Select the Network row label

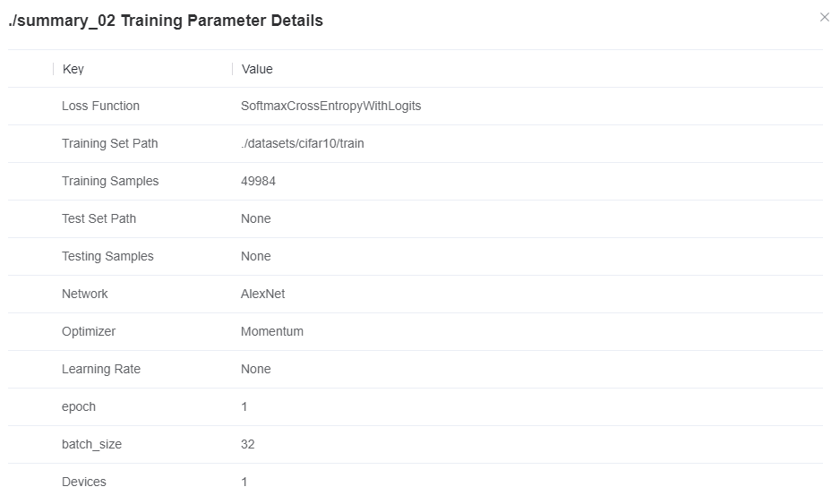tap(84, 294)
